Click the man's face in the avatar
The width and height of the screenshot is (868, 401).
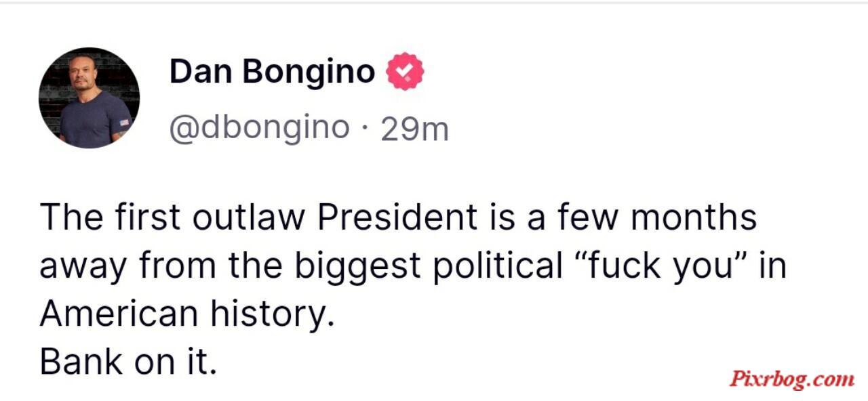pos(82,75)
